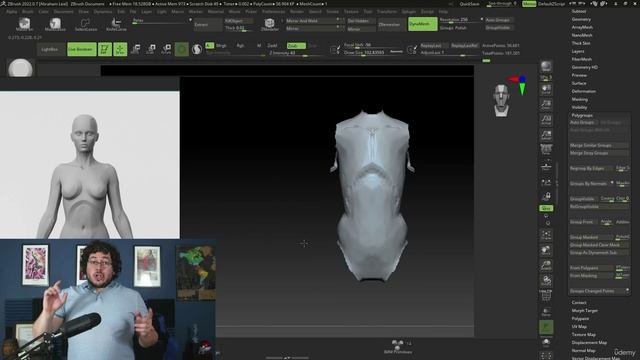The image size is (640, 360).
Task: Toggle the DynaMesh button
Action: (422, 24)
